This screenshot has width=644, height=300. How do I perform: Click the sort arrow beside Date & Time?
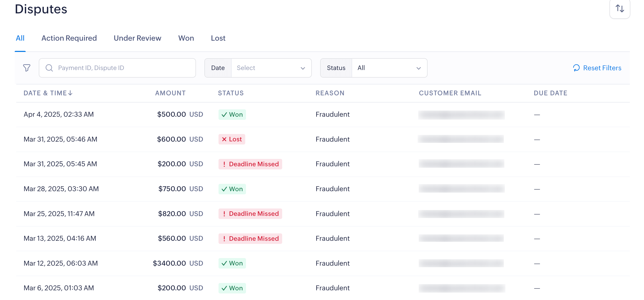click(x=70, y=93)
